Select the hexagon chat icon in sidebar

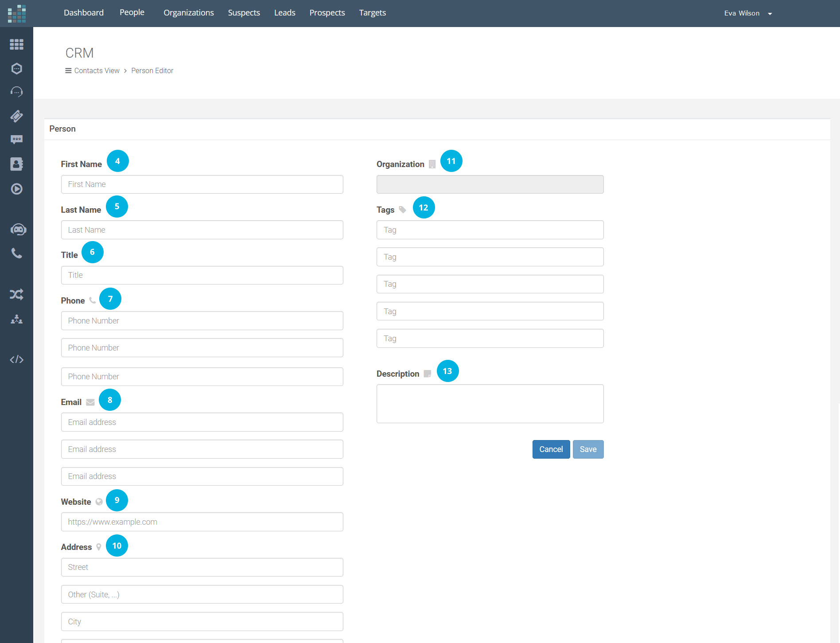pos(16,68)
